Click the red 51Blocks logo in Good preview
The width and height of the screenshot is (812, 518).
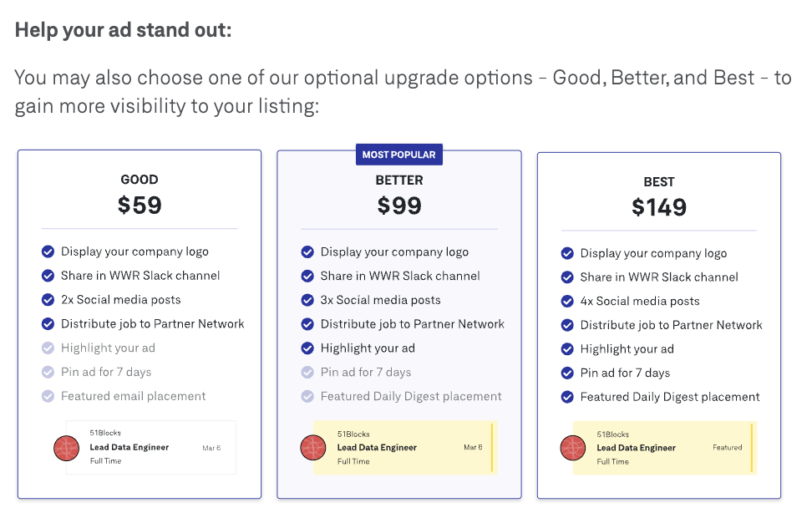tap(66, 448)
